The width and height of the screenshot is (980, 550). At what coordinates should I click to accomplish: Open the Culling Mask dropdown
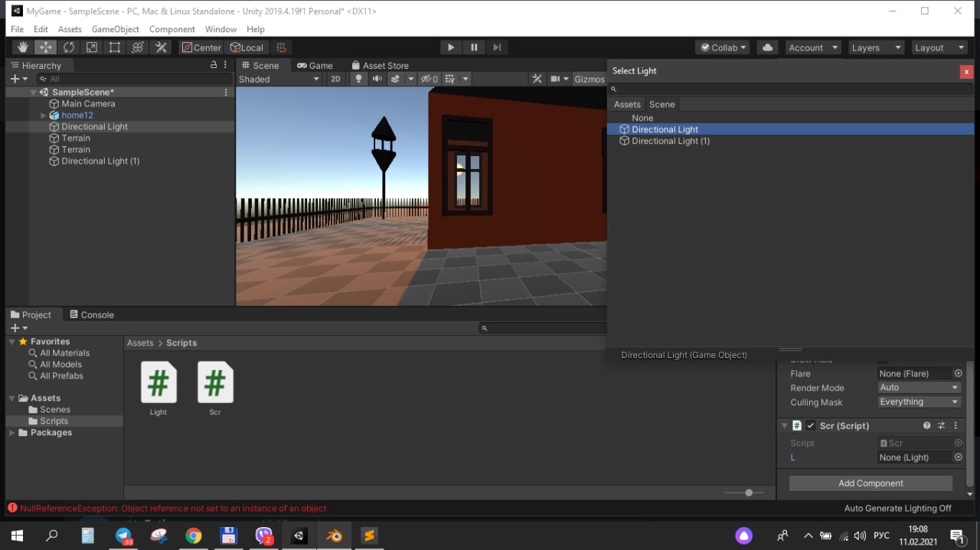click(919, 402)
